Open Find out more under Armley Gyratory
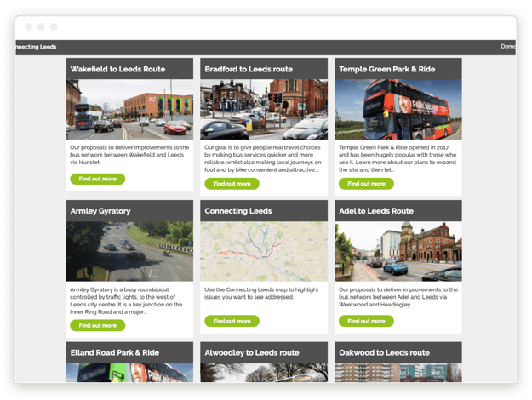Screen dimensions: 532x400 (x=97, y=325)
